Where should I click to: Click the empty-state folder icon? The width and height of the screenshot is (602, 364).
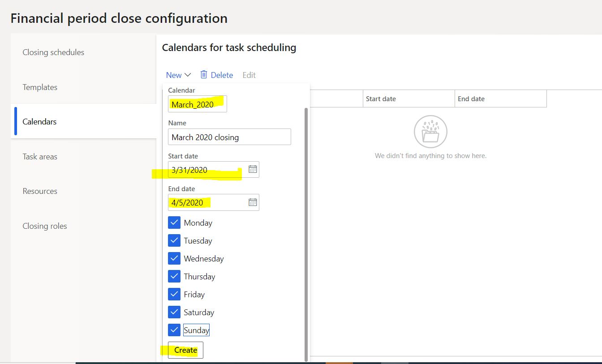(430, 131)
